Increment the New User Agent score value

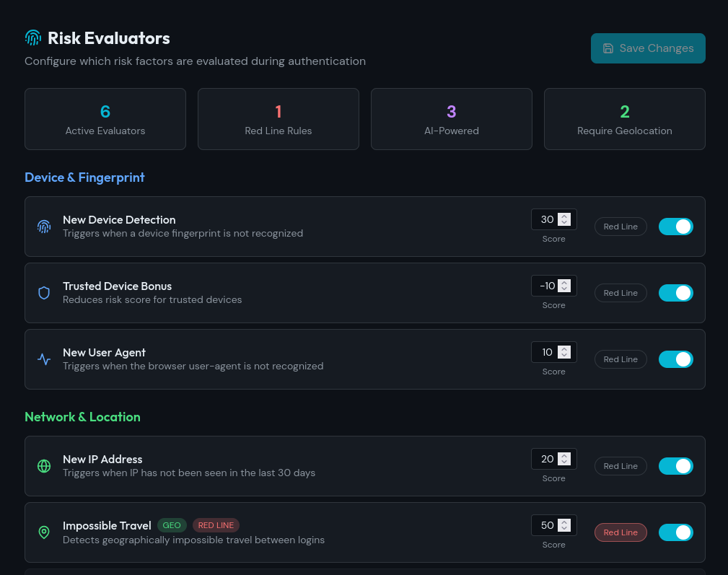tap(564, 348)
